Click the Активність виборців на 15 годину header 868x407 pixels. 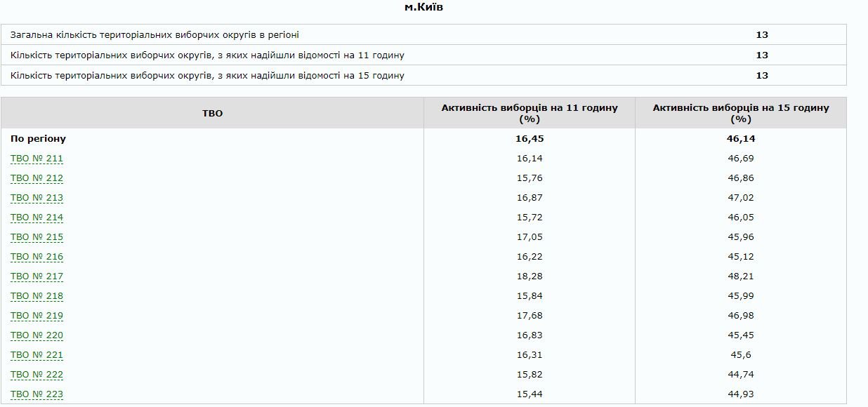click(x=741, y=114)
